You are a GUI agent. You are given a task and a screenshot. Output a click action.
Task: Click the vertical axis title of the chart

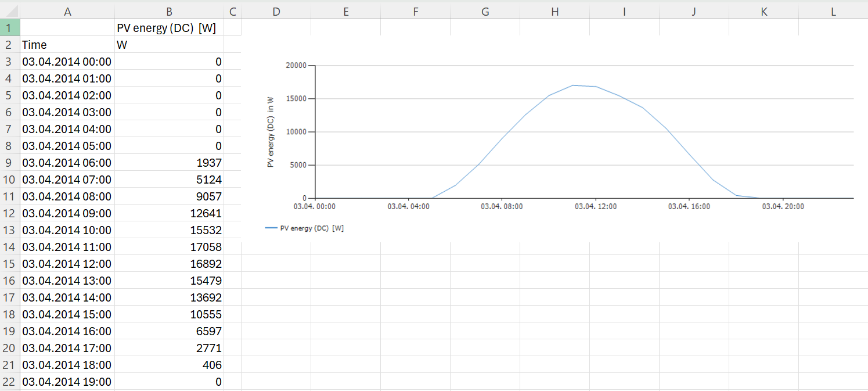click(x=271, y=132)
